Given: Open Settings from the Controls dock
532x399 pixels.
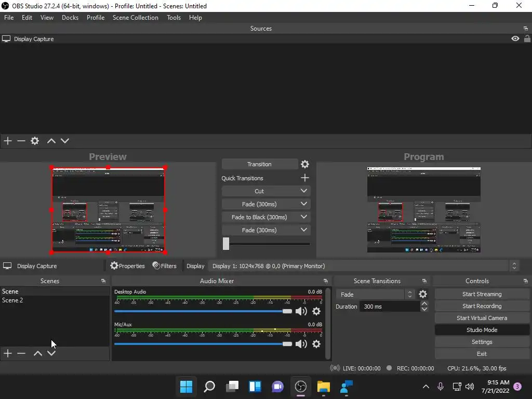Looking at the screenshot, I should tap(482, 342).
